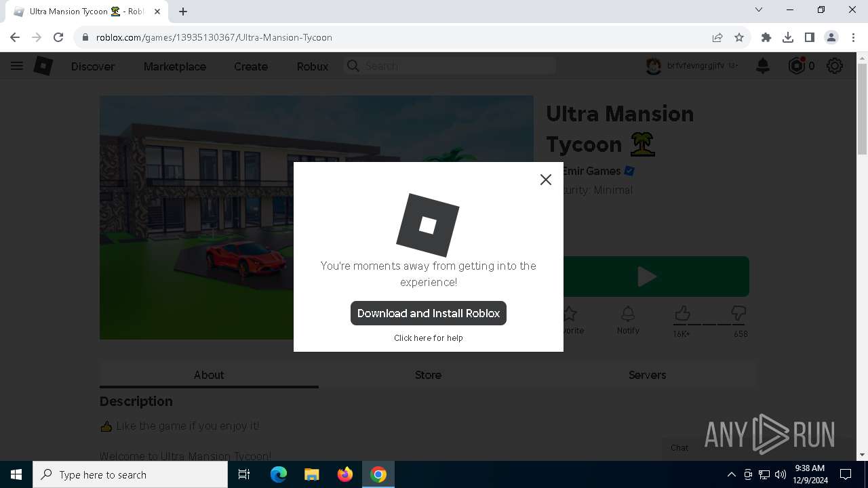Open File Explorer from taskbar

tap(311, 474)
